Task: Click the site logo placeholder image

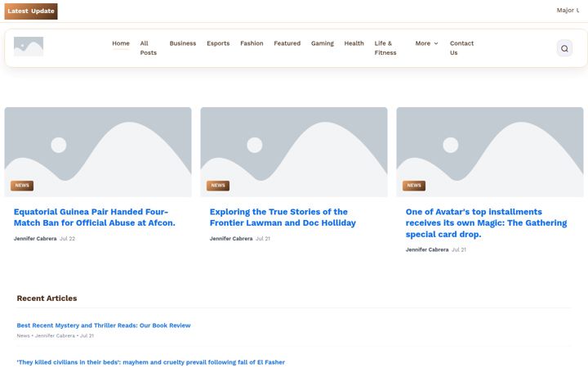Action: (x=29, y=47)
